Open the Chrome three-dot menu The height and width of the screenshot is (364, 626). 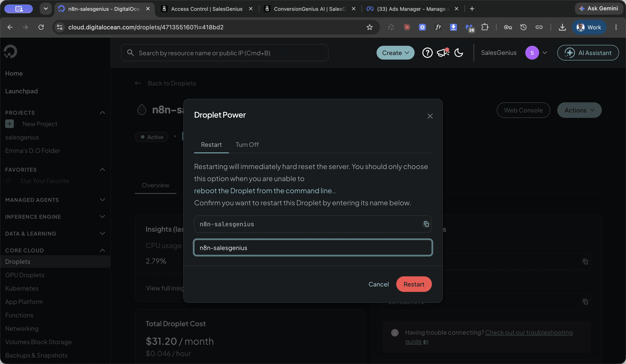(x=616, y=27)
